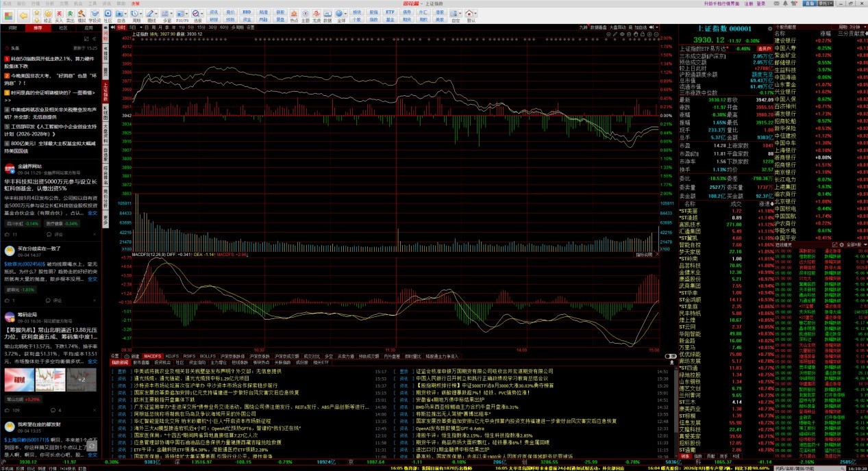Open the gear settings icon beside 上证指数 000001
The image size is (868, 471).
pos(770,29)
